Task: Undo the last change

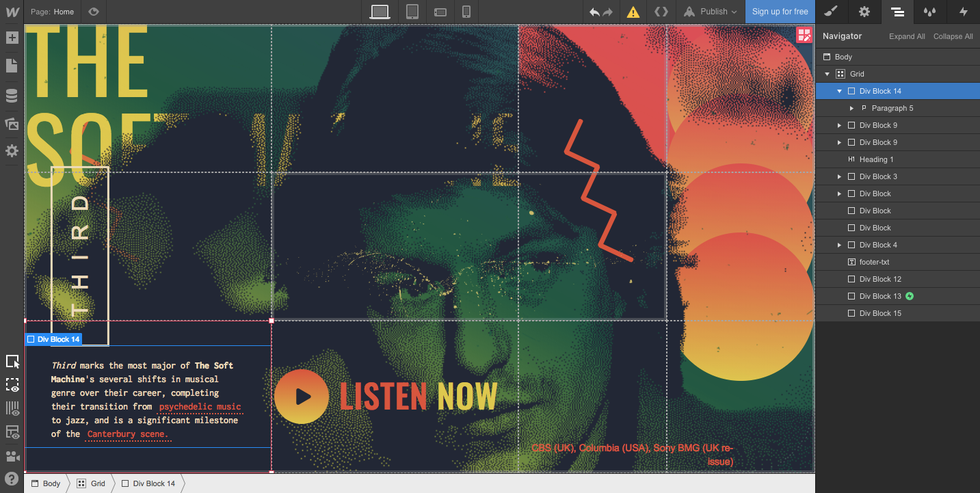Action: 594,12
